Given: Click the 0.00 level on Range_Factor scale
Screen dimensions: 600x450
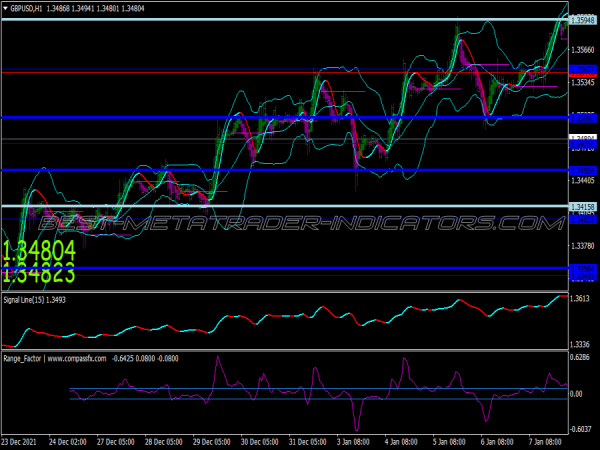Looking at the screenshot, I should click(578, 394).
